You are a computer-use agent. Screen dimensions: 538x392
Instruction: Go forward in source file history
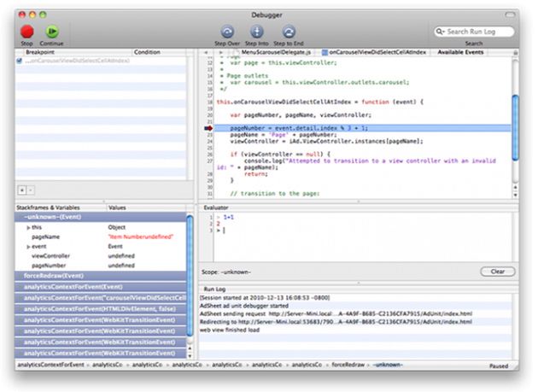click(x=220, y=52)
